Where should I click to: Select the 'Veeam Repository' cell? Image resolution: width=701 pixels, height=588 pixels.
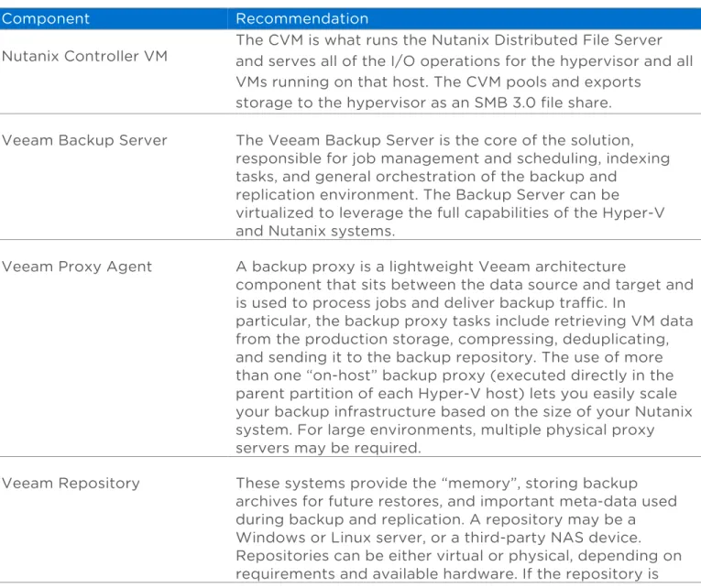coord(71,484)
